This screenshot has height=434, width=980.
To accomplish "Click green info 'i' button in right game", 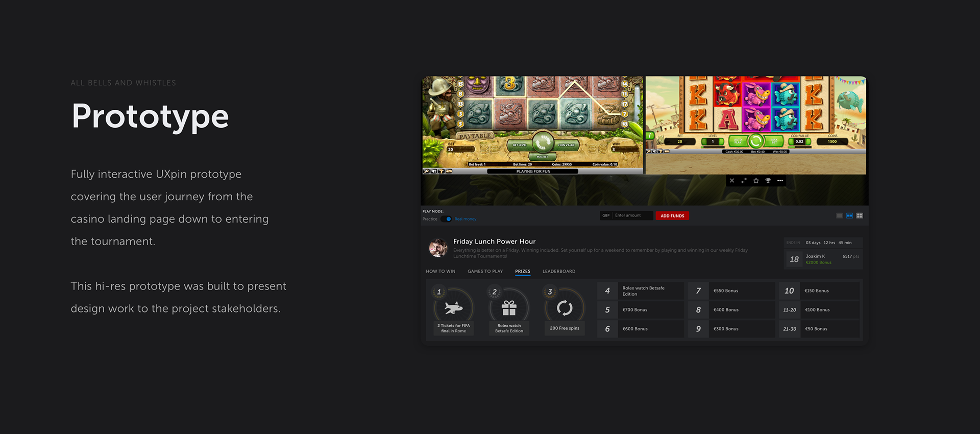I will [x=650, y=136].
